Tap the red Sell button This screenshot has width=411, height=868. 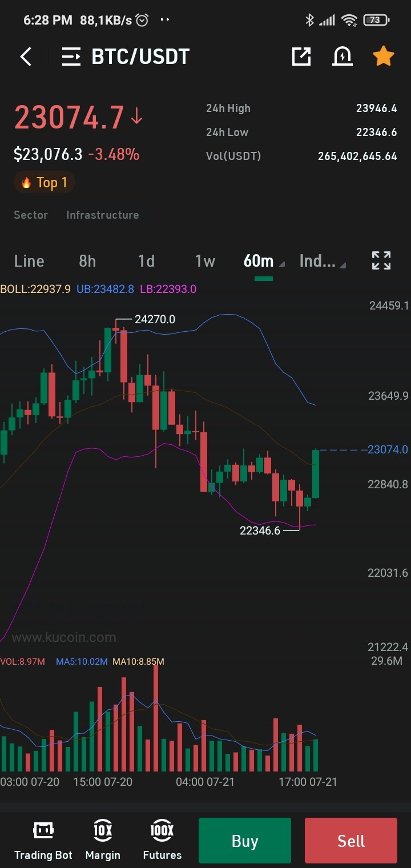coord(351,841)
